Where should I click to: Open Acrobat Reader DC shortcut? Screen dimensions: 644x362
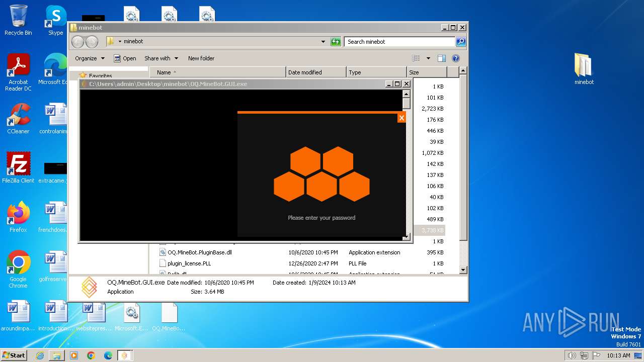(x=18, y=72)
